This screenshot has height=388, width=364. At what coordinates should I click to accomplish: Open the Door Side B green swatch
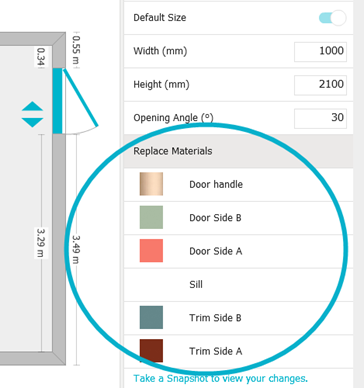pyautogui.click(x=151, y=217)
